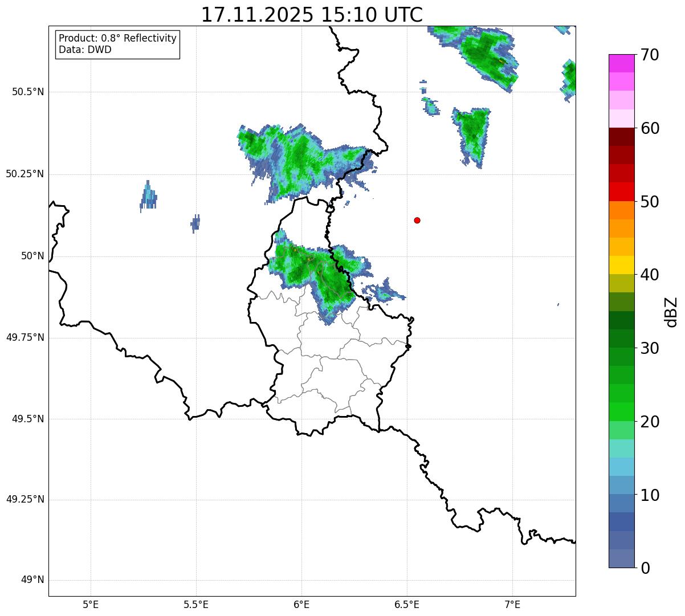Click the isolated blue echo near 50.2°N west
This screenshot has height=616, width=685.
148,197
